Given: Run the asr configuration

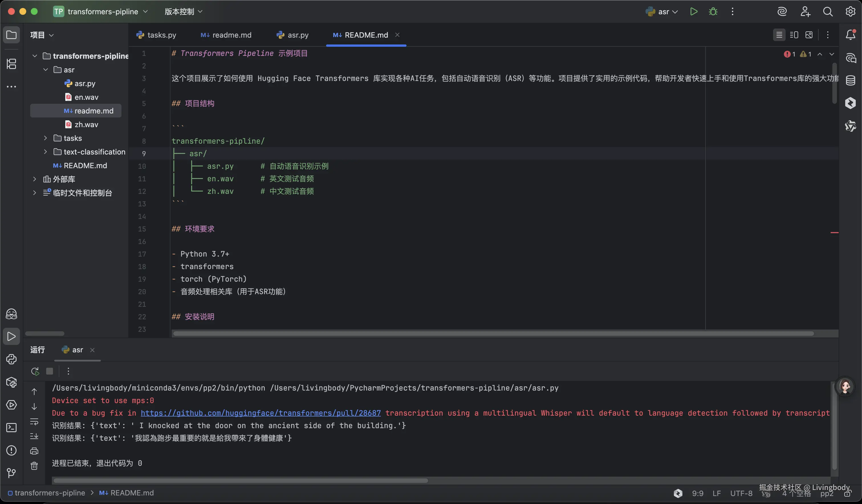Looking at the screenshot, I should click(694, 12).
